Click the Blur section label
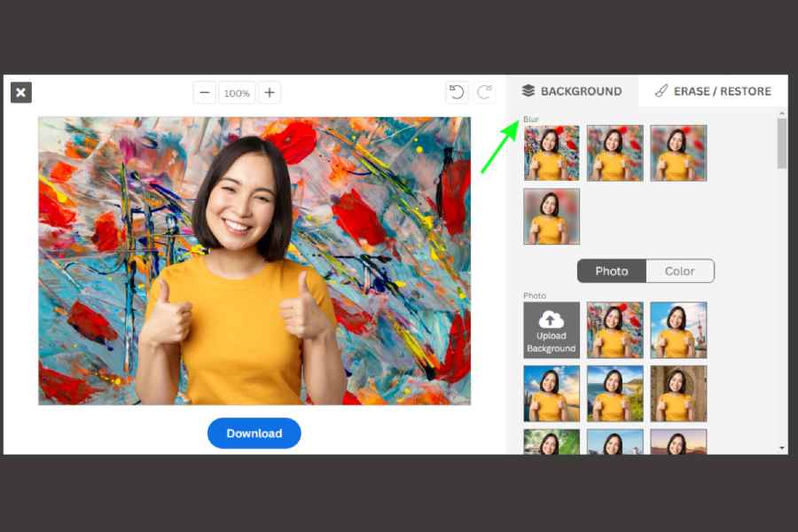This screenshot has width=798, height=532. 531,119
